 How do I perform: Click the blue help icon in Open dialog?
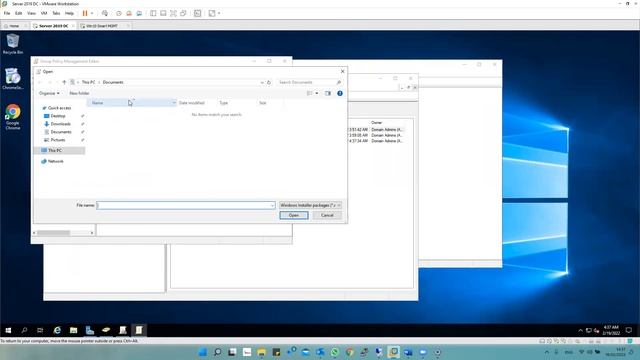click(340, 93)
